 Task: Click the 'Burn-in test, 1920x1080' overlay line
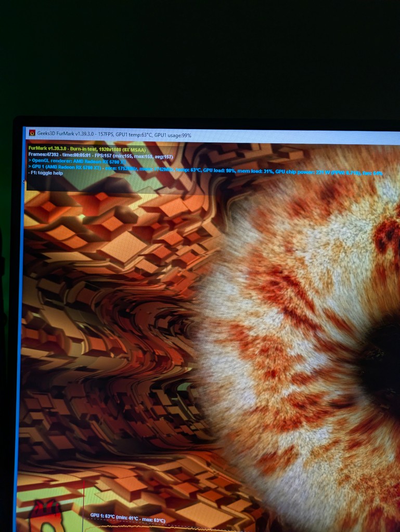[87, 149]
